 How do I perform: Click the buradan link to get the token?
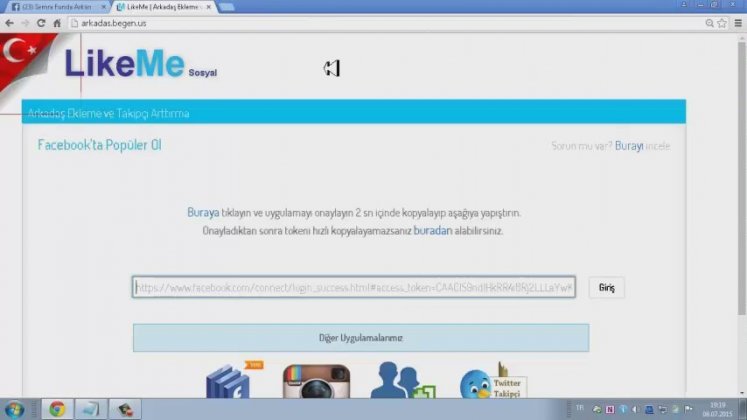tap(433, 230)
